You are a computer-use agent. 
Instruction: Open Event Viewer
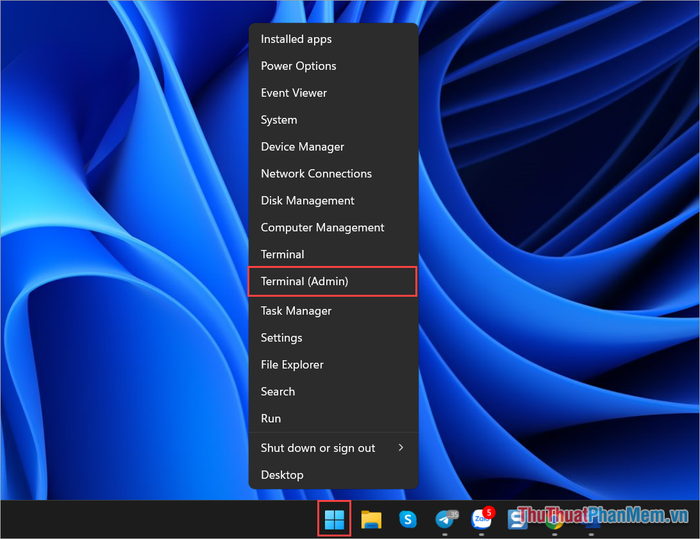pos(333,93)
